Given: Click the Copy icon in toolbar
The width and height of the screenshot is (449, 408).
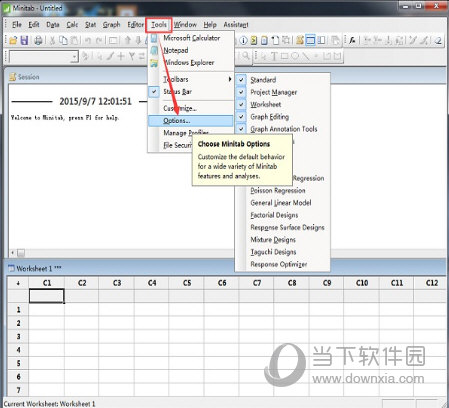Looking at the screenshot, I should click(63, 41).
